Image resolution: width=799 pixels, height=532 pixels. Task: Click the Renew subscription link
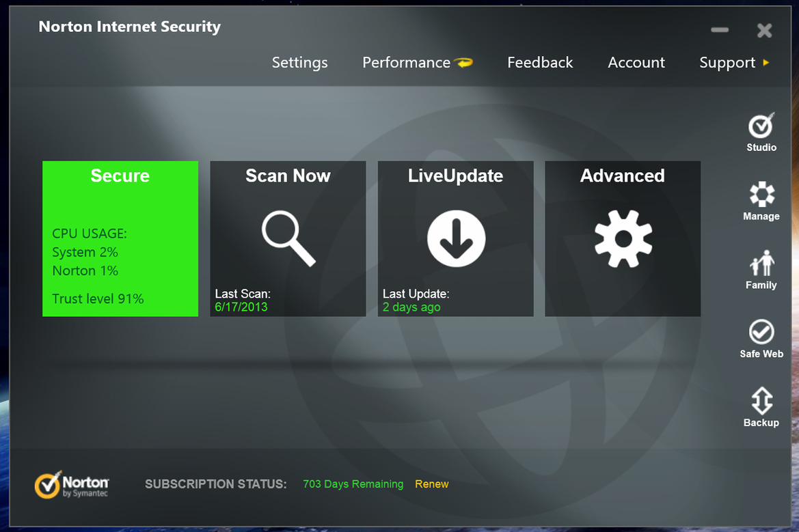point(431,484)
